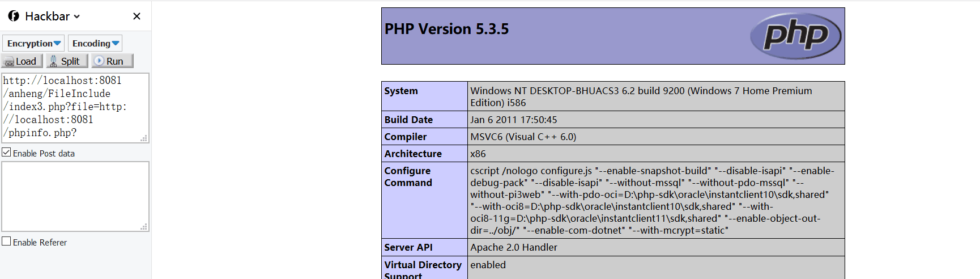Image resolution: width=980 pixels, height=279 pixels.
Task: Uncheck the Enable Post data checkbox
Action: pyautogui.click(x=6, y=152)
